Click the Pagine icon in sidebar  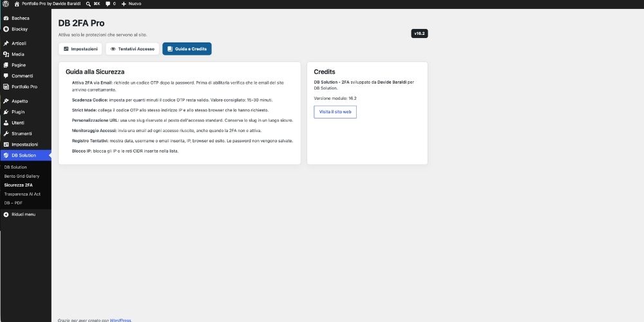click(6, 65)
